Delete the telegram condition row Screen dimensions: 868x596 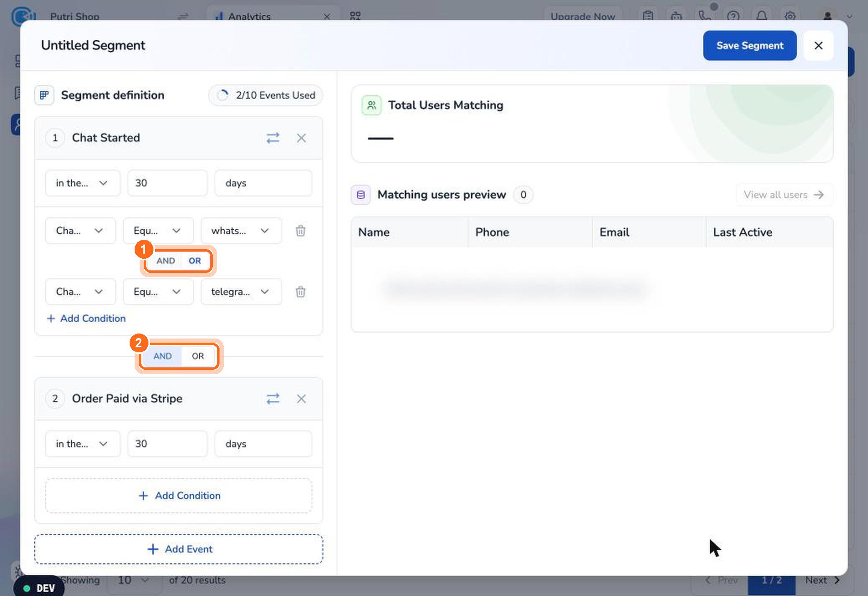pos(301,292)
